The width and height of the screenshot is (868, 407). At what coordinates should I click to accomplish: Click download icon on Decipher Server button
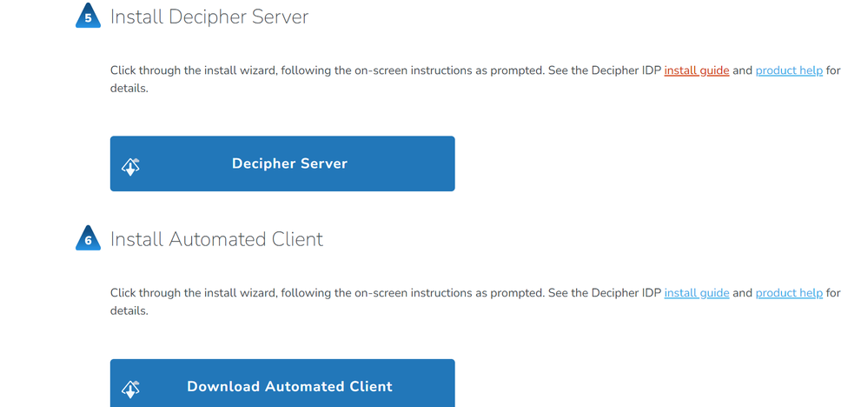[x=130, y=167]
